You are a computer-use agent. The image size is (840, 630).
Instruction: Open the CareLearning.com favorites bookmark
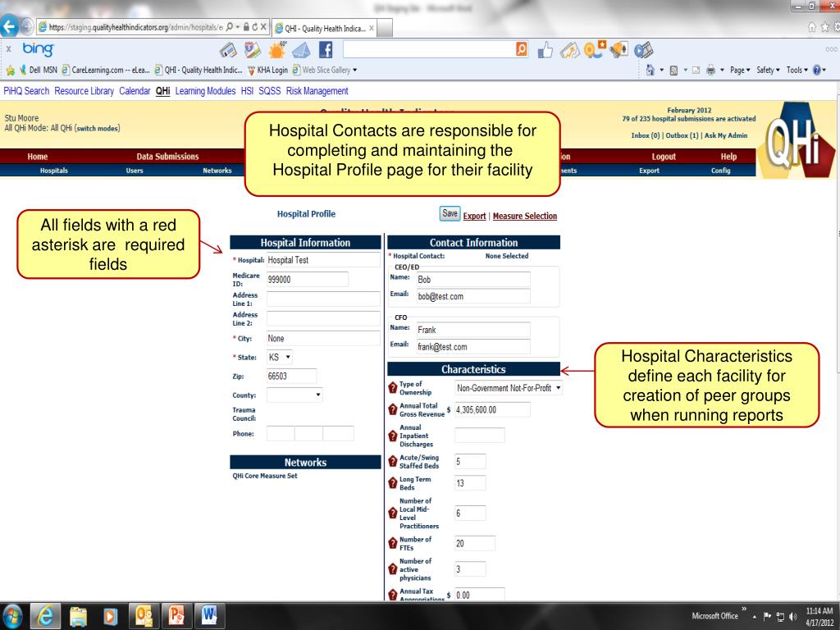coord(106,70)
